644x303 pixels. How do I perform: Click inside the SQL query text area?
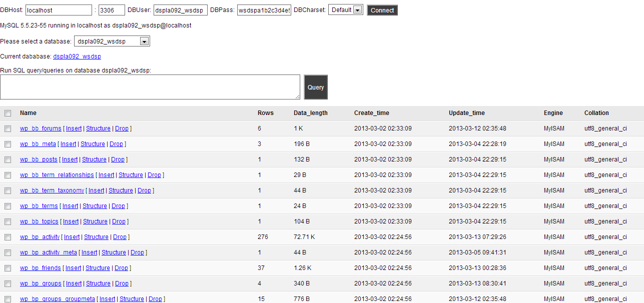[150, 87]
